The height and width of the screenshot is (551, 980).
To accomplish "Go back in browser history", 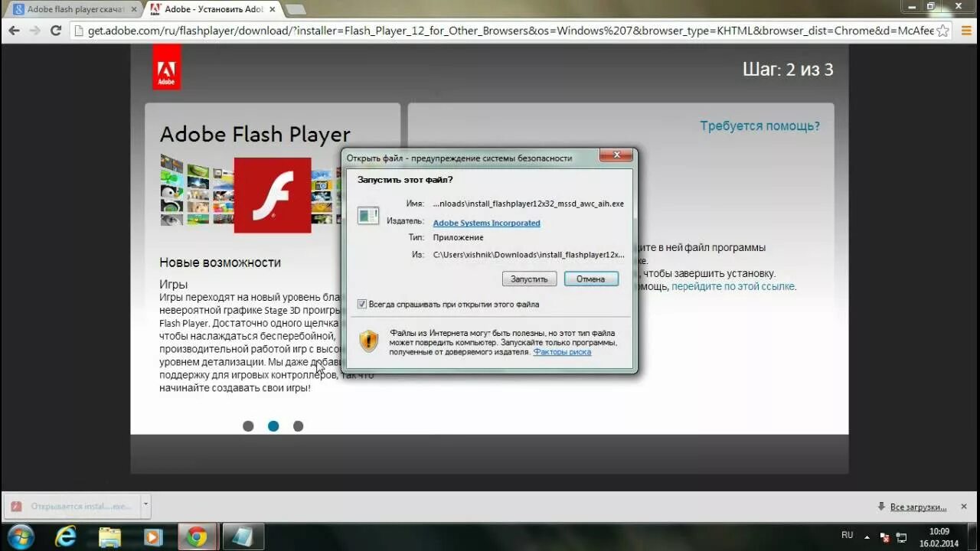I will [14, 31].
